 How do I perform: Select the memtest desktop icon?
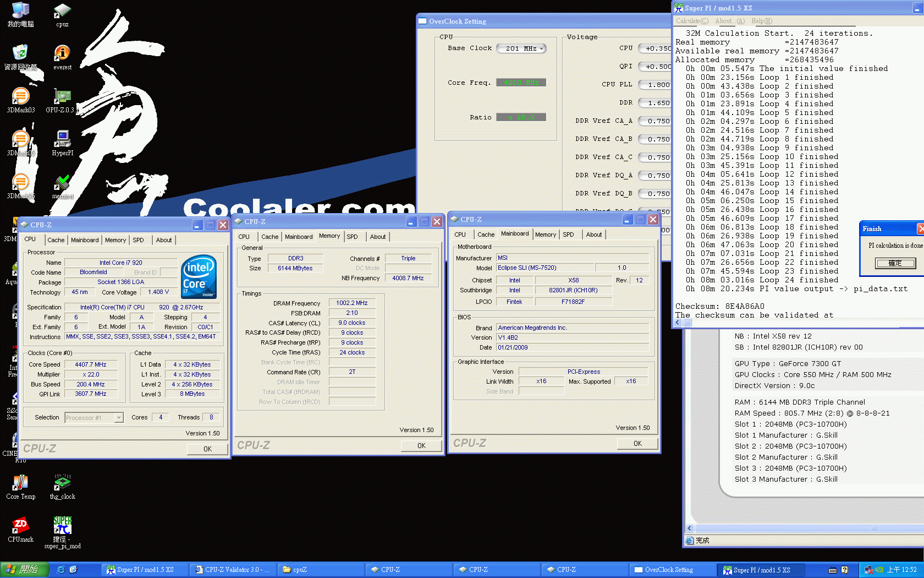point(63,186)
